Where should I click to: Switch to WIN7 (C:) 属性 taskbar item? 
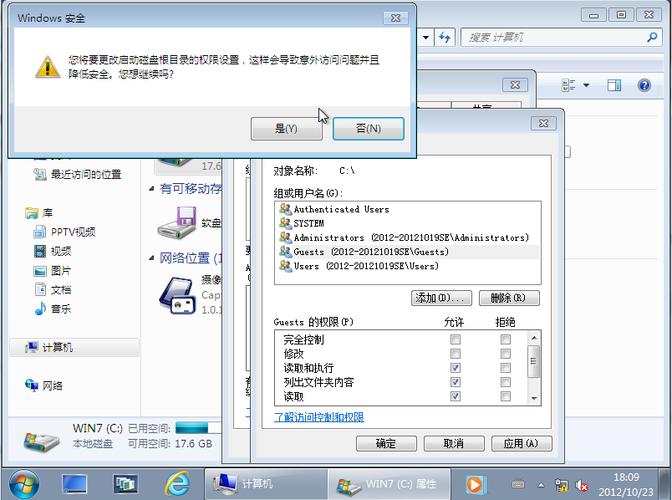pos(389,484)
